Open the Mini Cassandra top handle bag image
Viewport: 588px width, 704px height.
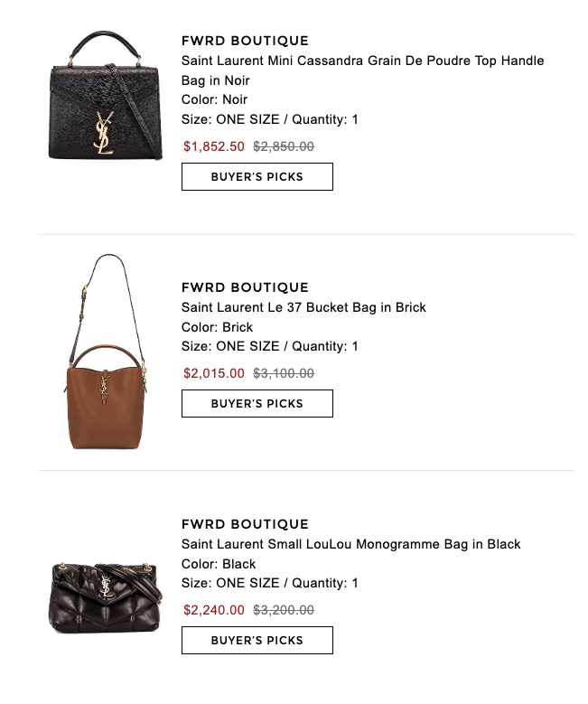[106, 95]
